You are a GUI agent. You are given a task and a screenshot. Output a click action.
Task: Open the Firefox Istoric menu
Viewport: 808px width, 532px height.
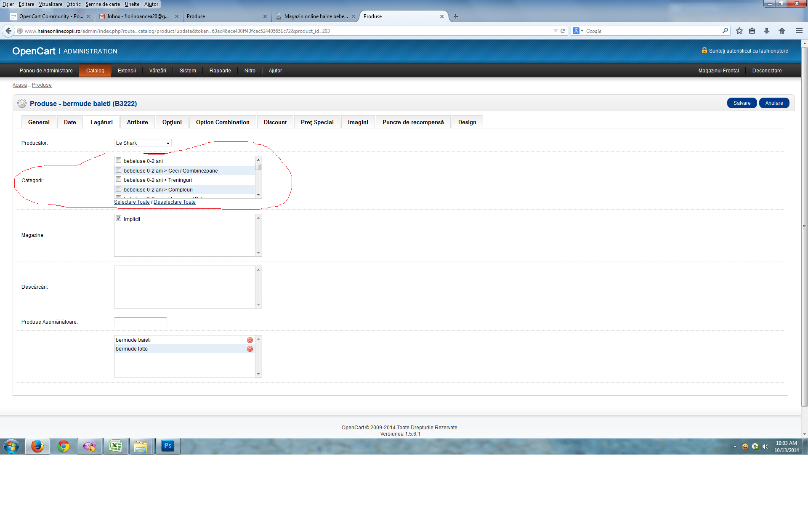[x=74, y=4]
